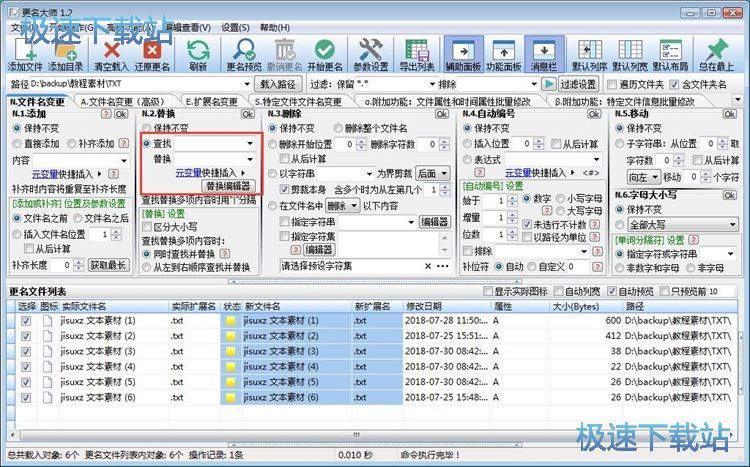Toggle the 消息栏 message bar icon
Screen dimensions: 750x467
click(x=544, y=54)
